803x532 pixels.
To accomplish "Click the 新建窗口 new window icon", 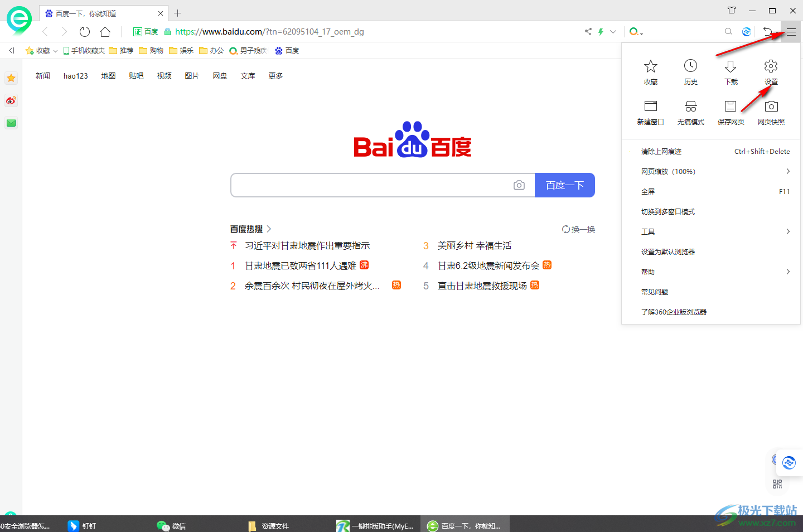I will [x=651, y=106].
